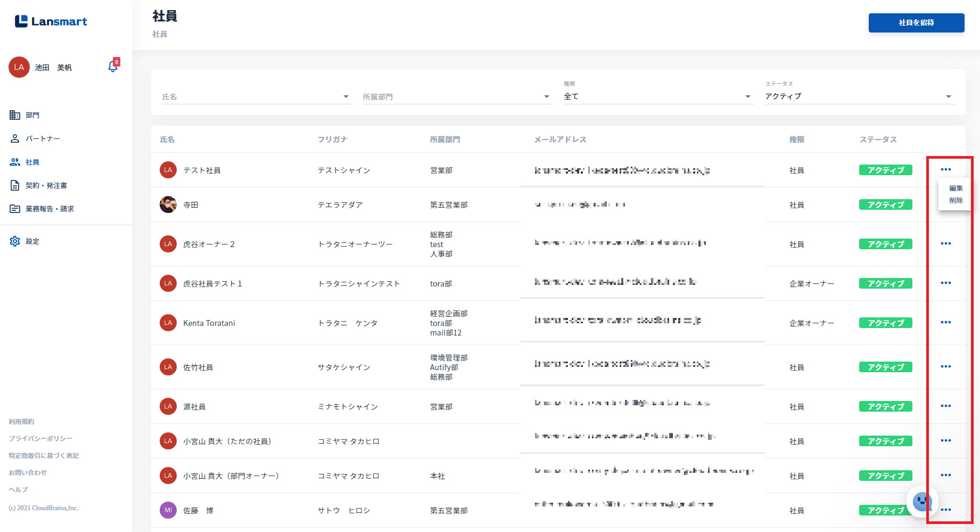Open three-dot menu for Kenta Toratani

click(x=945, y=323)
